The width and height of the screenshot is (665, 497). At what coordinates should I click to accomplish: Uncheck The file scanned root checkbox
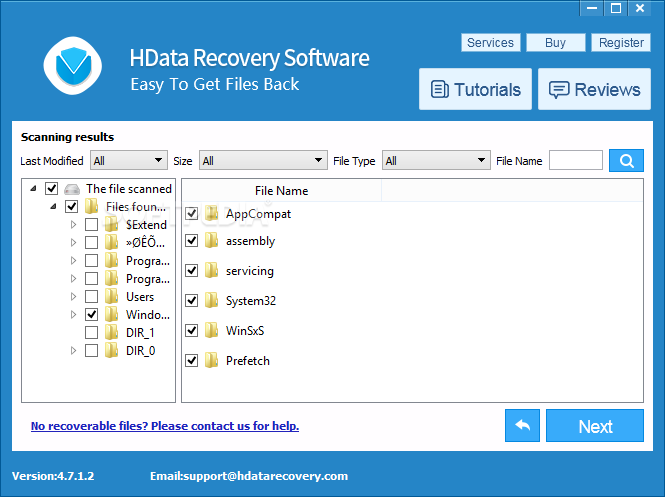tap(52, 188)
